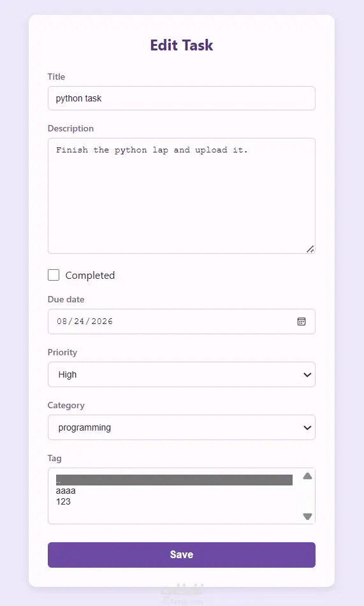Click into the Description text area
This screenshot has width=364, height=606.
[x=182, y=196]
